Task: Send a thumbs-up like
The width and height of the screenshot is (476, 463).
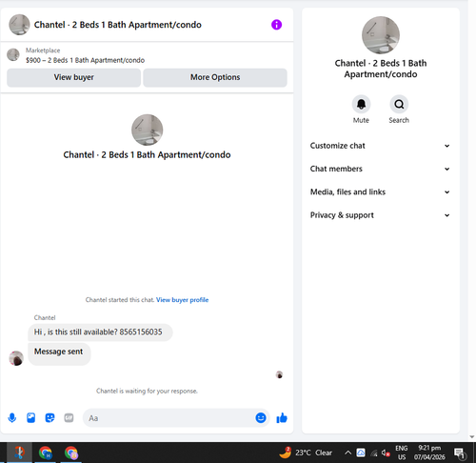Action: tap(282, 418)
